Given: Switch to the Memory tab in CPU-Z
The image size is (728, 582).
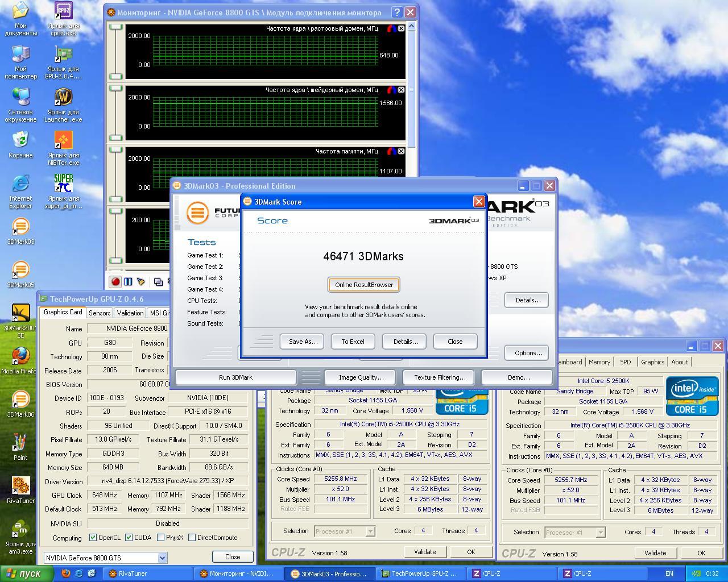Looking at the screenshot, I should click(x=599, y=362).
